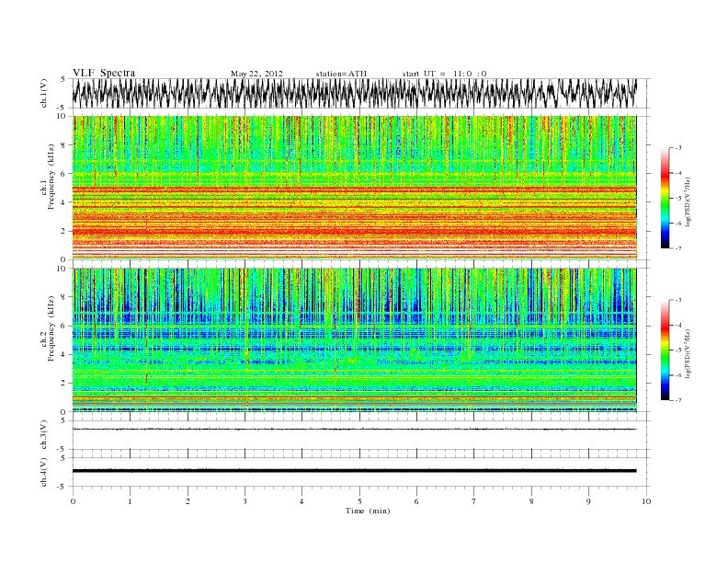Click the "6" kHz tick of ch.1 spectrogram
Screen dimensions: 728x563
(63, 174)
